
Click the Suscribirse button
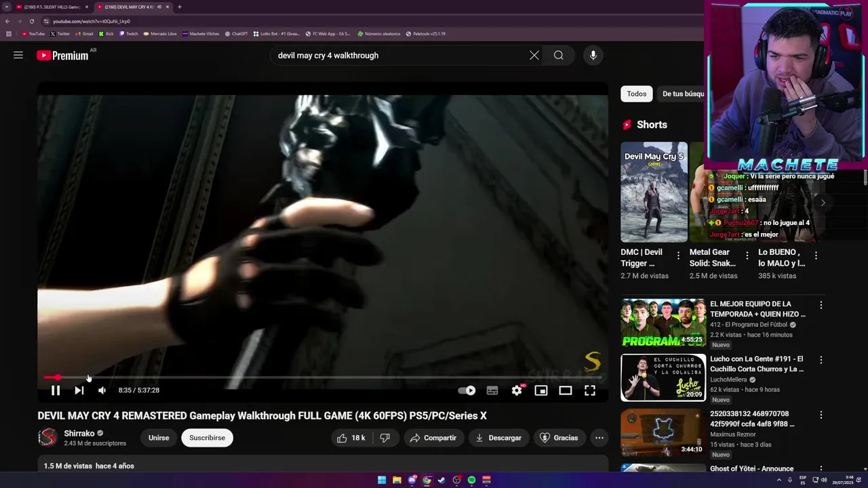coord(208,438)
